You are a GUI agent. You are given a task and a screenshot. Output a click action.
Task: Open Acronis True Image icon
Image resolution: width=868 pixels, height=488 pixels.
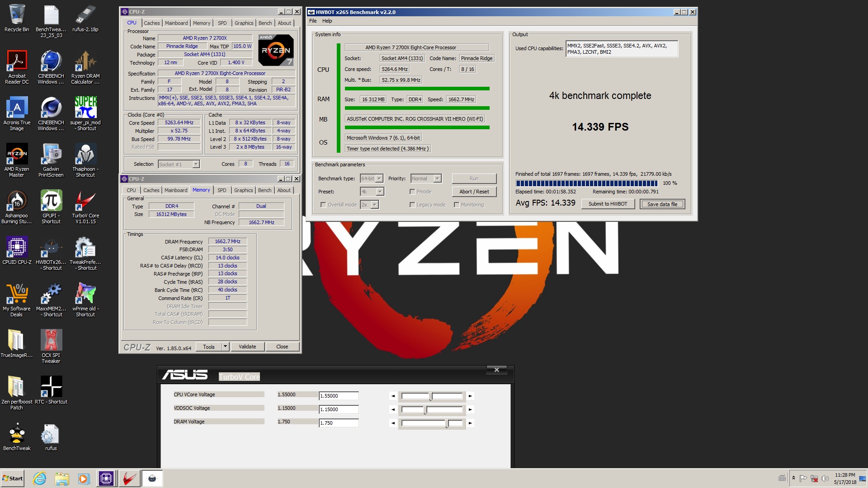tap(17, 114)
